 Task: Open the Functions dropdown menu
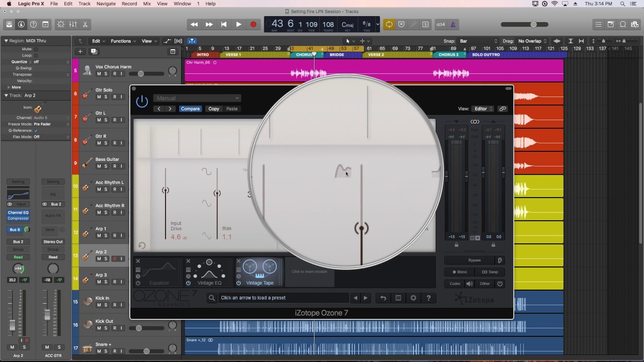(123, 41)
